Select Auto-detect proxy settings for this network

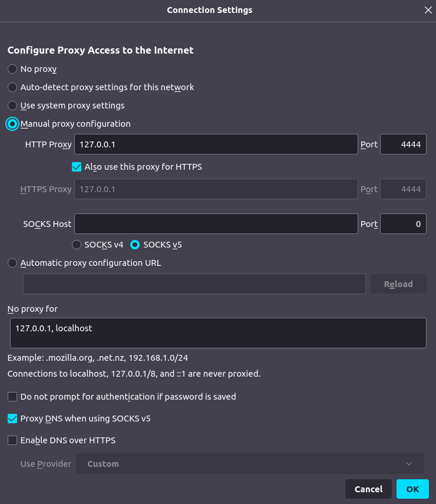point(12,87)
